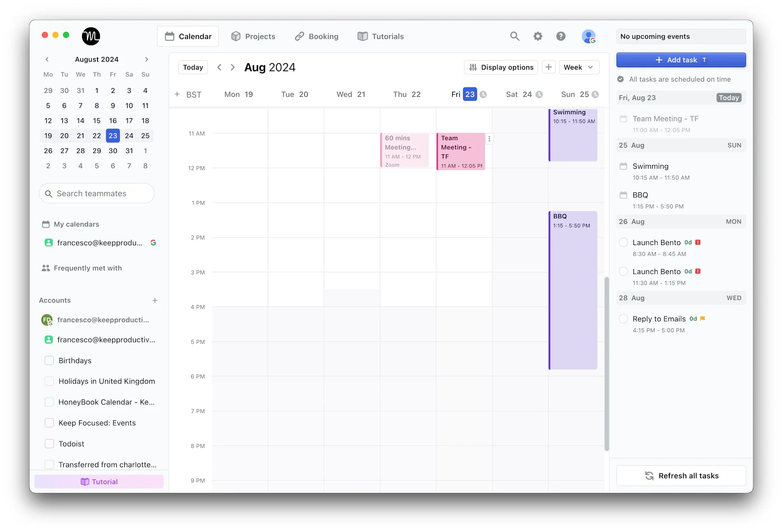The width and height of the screenshot is (783, 532).
Task: Go to next month in mini calendar
Action: 146,60
